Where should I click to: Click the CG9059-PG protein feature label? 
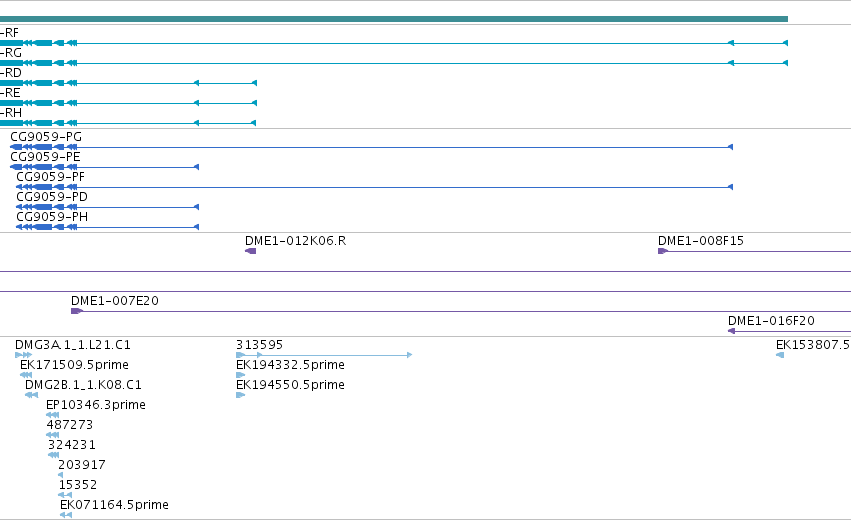pos(46,137)
